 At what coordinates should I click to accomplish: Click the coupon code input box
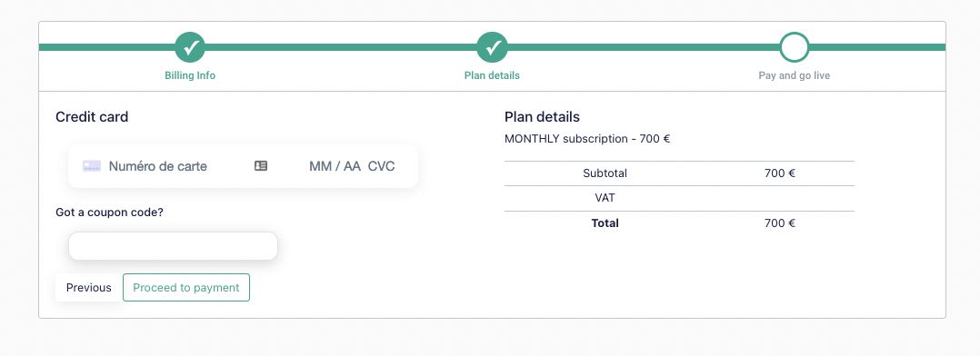(x=173, y=246)
